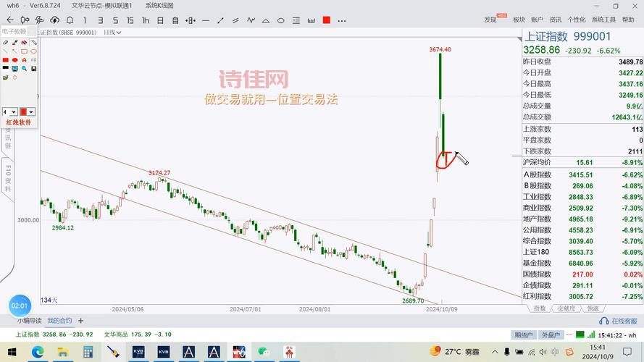Screen dimensions: 644x362
Task: Open Windows Start menu
Action: tap(12, 352)
